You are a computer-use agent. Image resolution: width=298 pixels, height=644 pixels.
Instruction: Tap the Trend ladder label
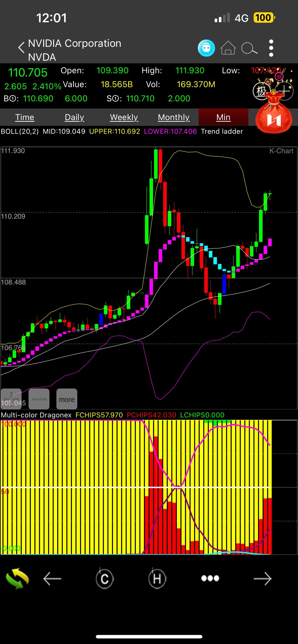coord(222,131)
